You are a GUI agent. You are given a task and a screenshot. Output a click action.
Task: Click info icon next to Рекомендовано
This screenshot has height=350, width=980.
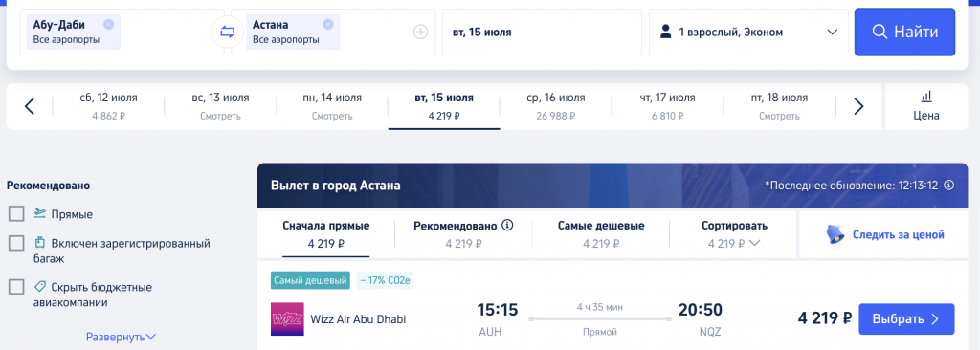coord(507,225)
